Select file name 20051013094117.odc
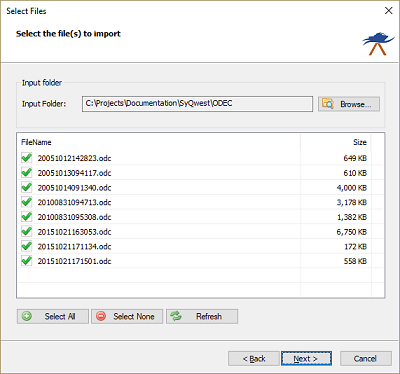 tap(74, 173)
